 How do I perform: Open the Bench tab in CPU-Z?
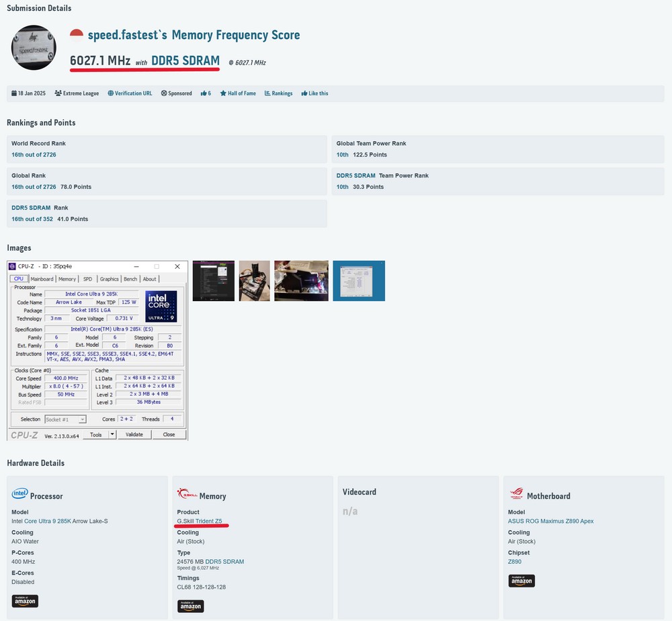(x=130, y=279)
